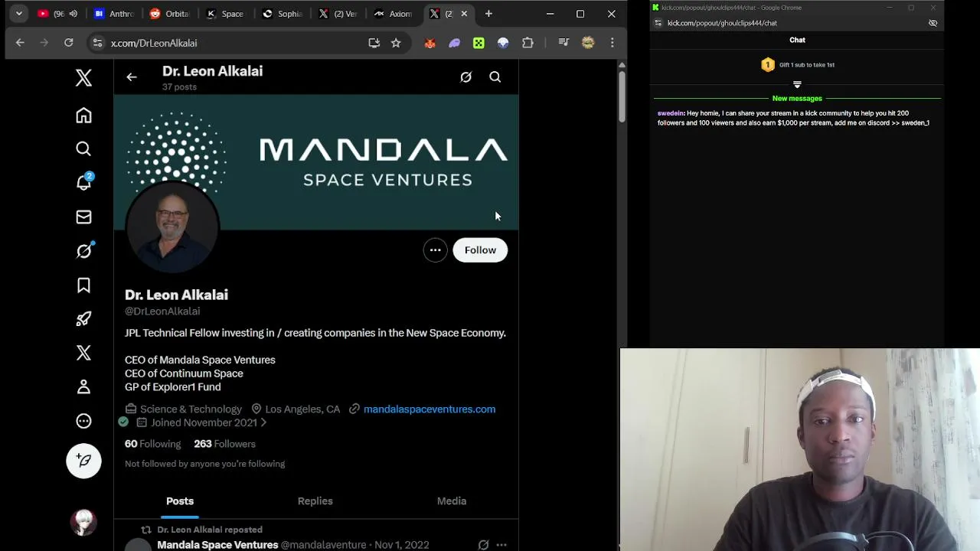This screenshot has width=980, height=551.
Task: Open media controls music icon
Action: 563,43
